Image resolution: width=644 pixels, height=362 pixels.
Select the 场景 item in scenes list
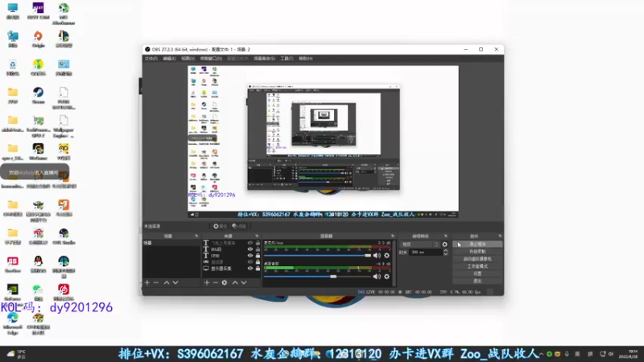pos(171,243)
